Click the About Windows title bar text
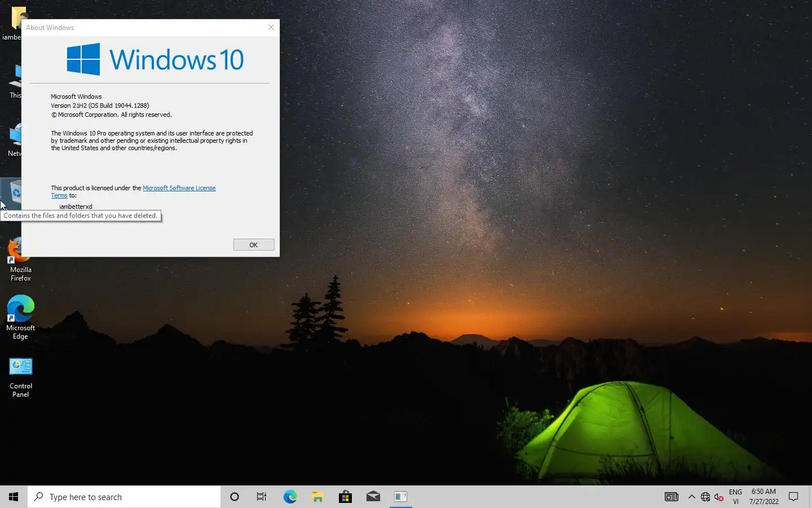 tap(50, 27)
